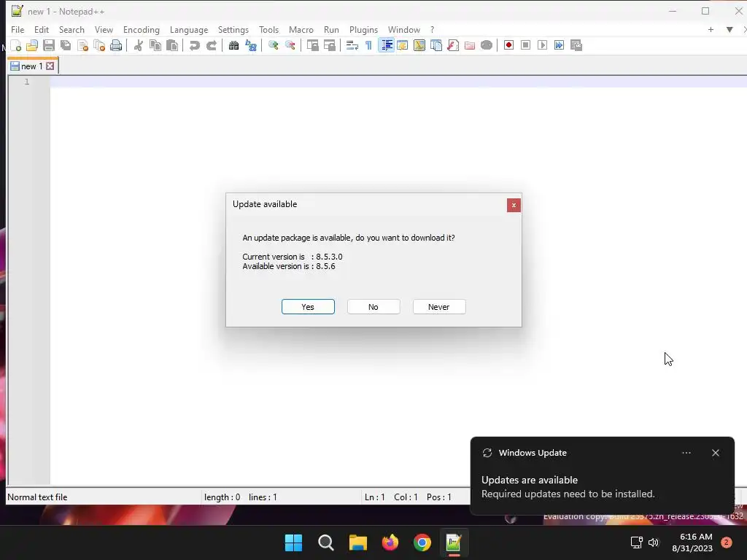Toggle the indent guide toolbar icon
The width and height of the screenshot is (747, 560).
click(x=387, y=45)
